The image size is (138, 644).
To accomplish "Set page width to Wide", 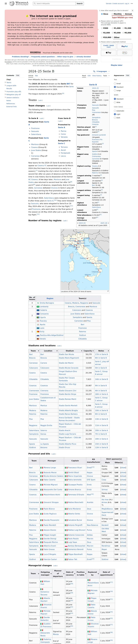I will point(115,102).
